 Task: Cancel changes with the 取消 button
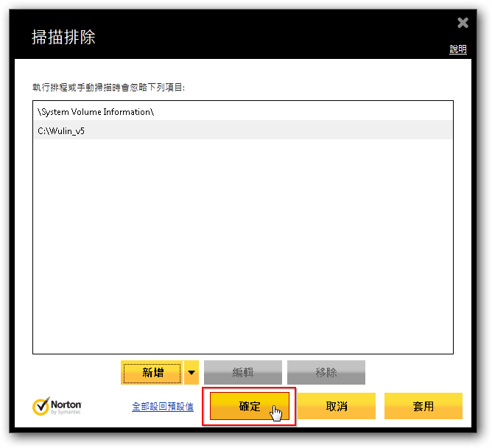coord(336,407)
